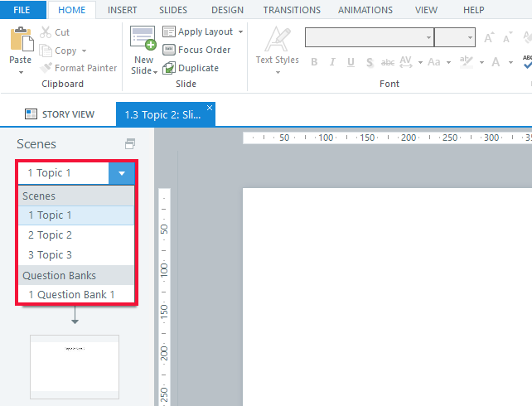
Task: Open the font name combo box
Action: tap(369, 37)
